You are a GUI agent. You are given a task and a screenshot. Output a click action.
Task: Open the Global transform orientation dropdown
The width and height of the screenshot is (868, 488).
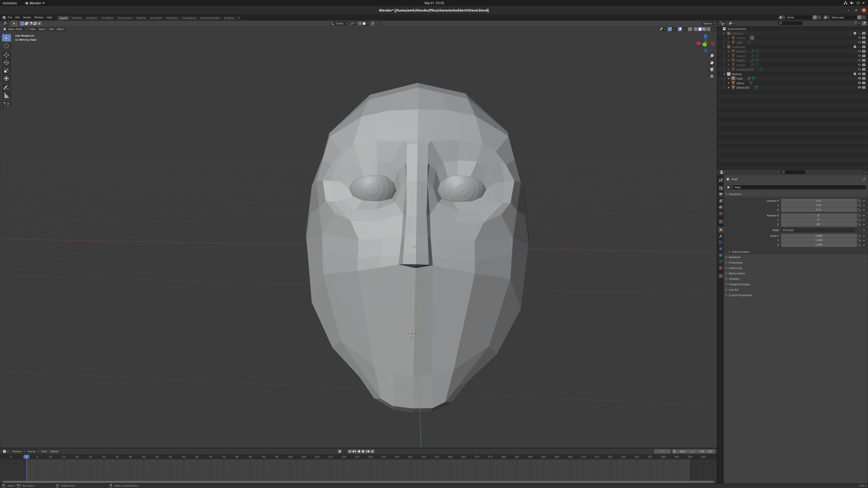339,23
